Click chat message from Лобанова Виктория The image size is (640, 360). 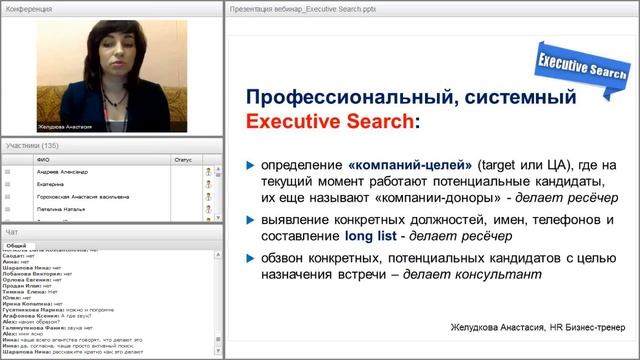click(37, 274)
